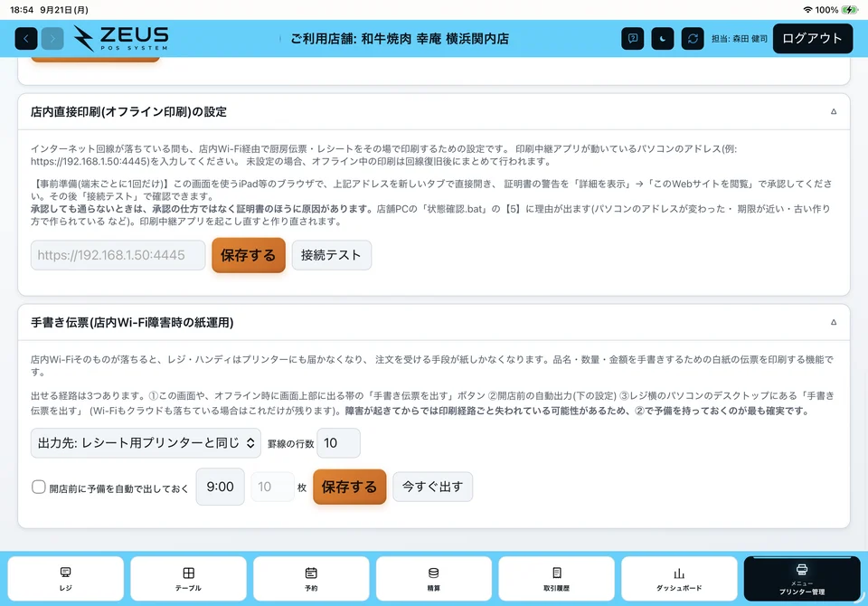
Task: Toggle dark mode with the moon icon
Action: coord(663,39)
